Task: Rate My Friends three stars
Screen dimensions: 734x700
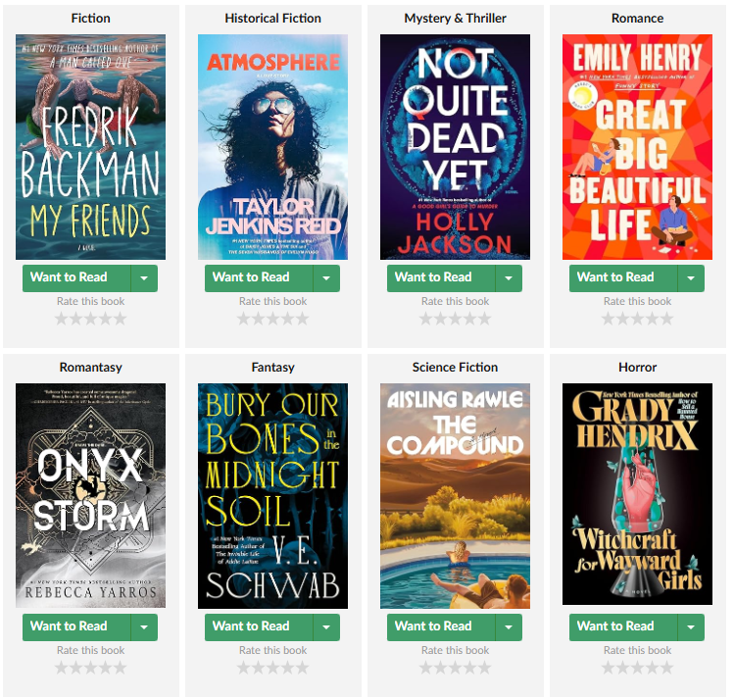Action: pyautogui.click(x=91, y=319)
